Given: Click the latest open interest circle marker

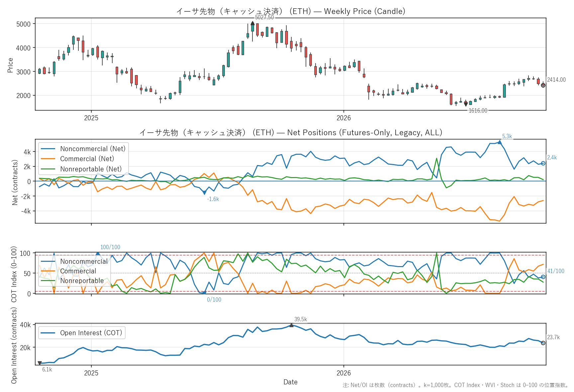Looking at the screenshot, I should [543, 343].
